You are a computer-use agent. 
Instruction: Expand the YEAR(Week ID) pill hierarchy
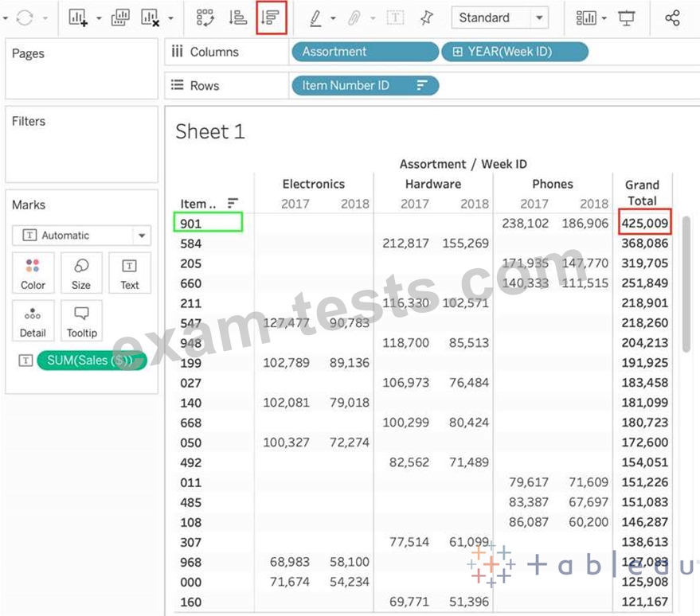coord(457,52)
